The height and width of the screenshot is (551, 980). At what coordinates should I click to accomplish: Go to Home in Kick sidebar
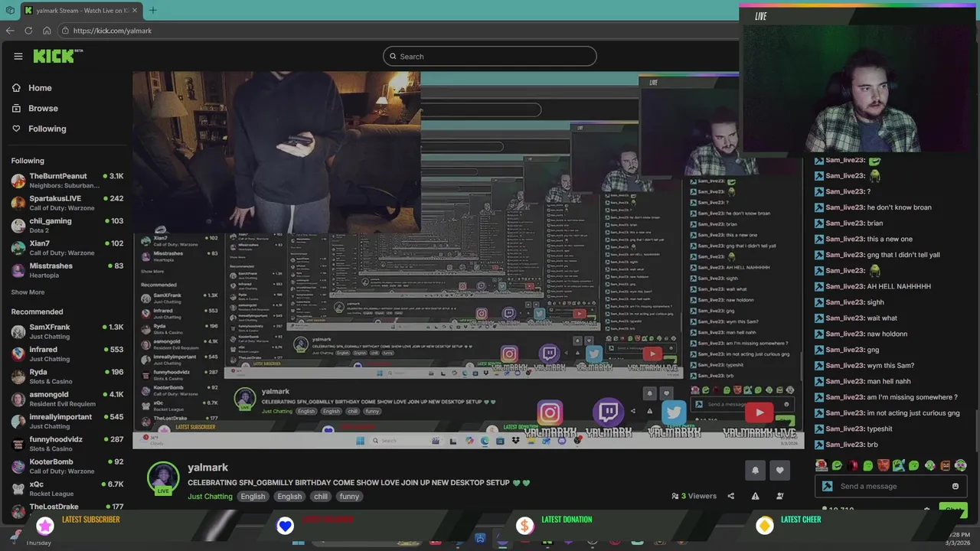(40, 88)
